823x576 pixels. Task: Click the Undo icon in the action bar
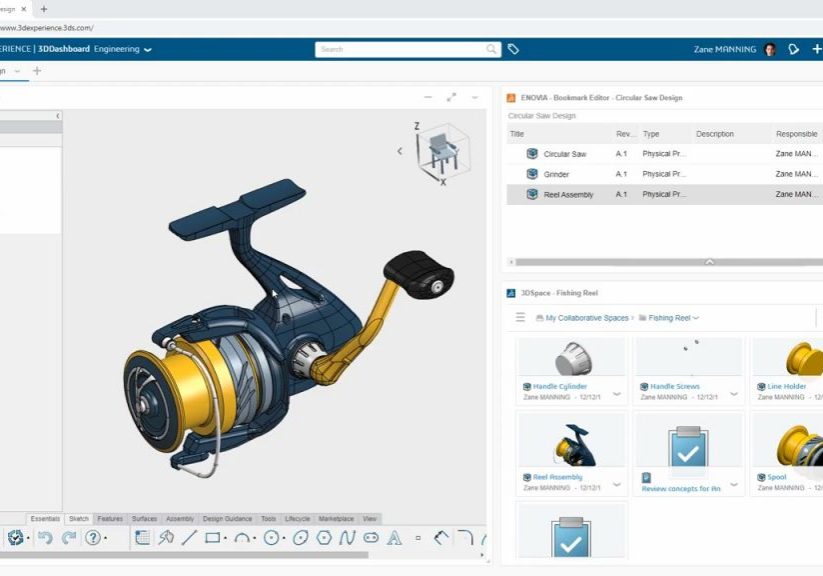pyautogui.click(x=45, y=537)
